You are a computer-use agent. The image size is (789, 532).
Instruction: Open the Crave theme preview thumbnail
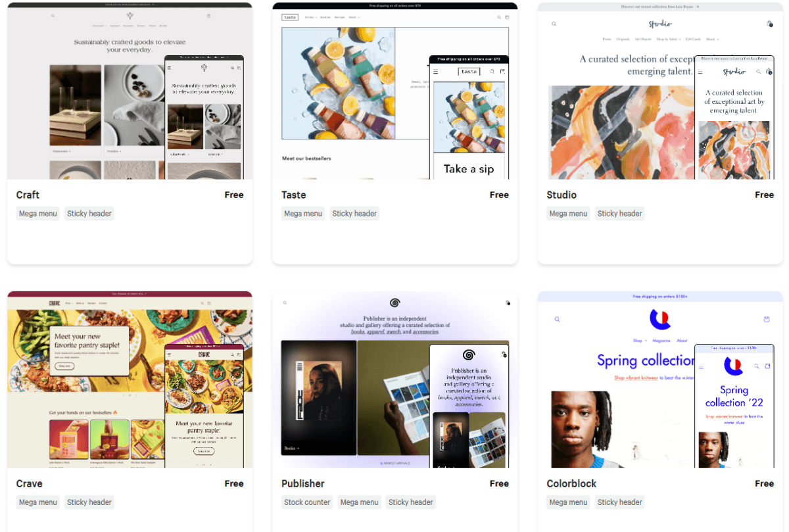tap(130, 379)
